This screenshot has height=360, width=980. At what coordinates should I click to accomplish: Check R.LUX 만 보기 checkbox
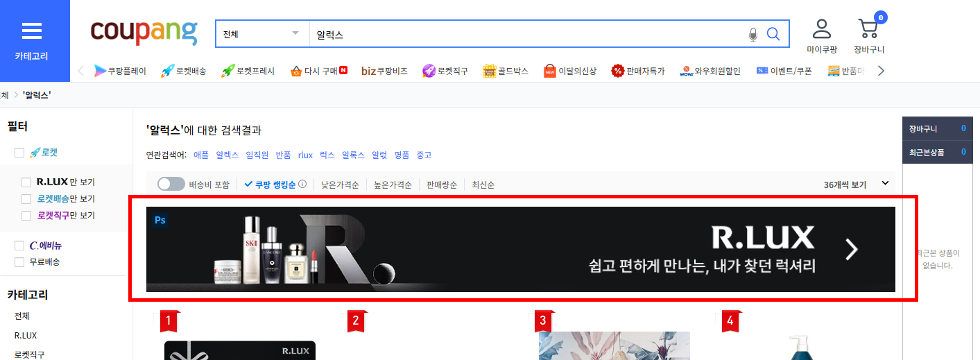26,182
